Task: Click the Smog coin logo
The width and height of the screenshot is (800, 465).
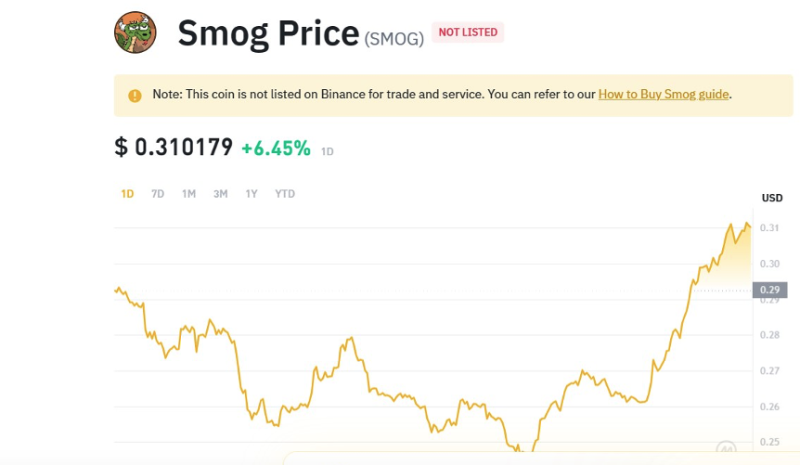Action: pyautogui.click(x=137, y=33)
